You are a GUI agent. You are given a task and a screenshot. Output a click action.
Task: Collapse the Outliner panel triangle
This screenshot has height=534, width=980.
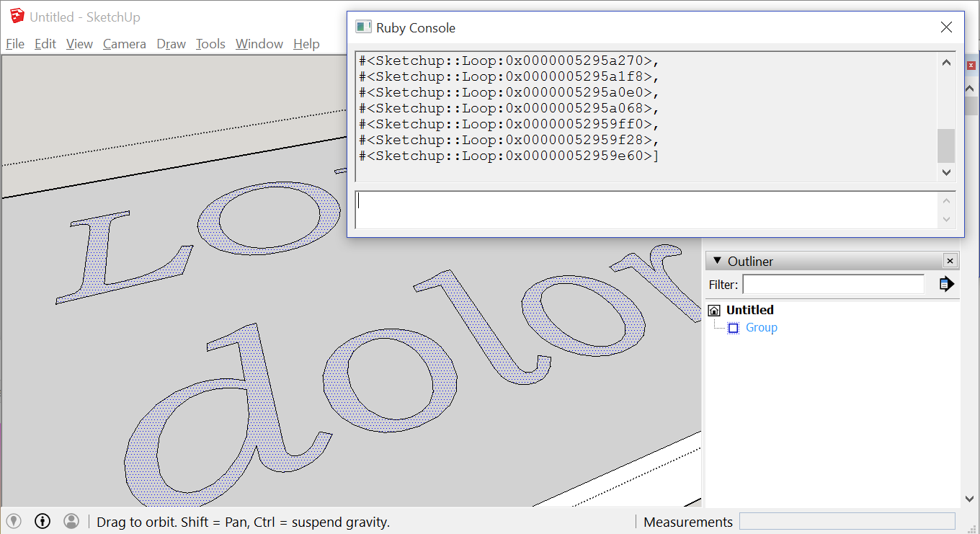(717, 261)
